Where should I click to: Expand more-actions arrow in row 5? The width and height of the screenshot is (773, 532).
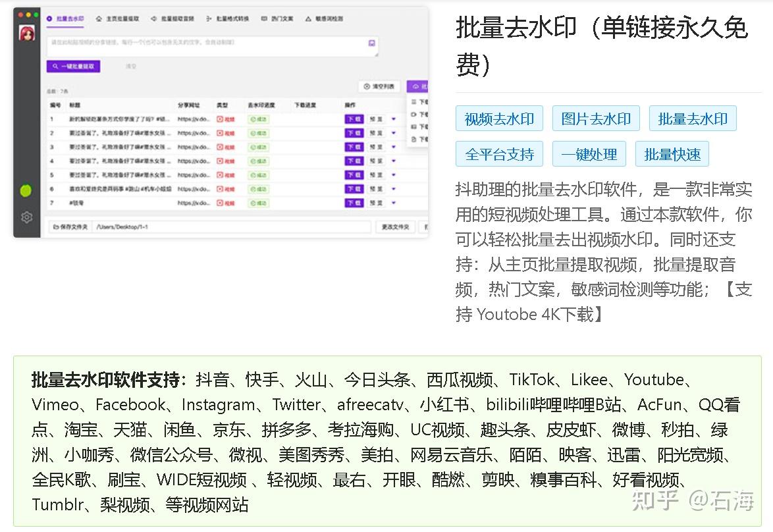393,175
